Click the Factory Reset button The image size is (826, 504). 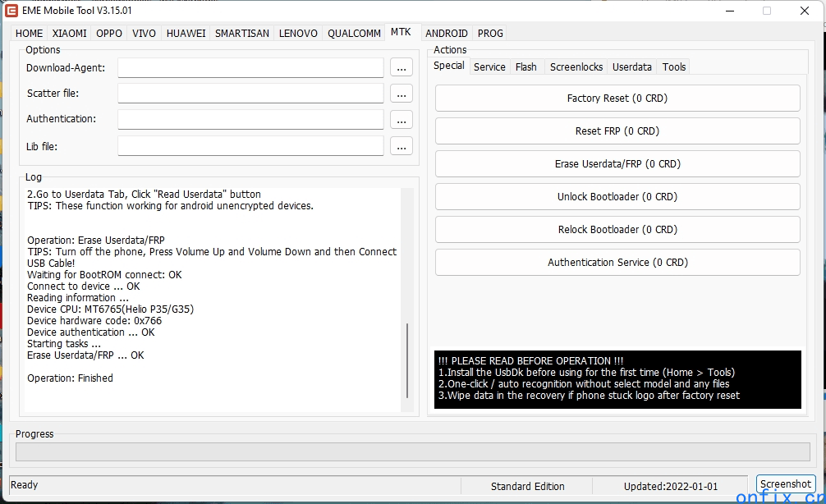coord(617,99)
